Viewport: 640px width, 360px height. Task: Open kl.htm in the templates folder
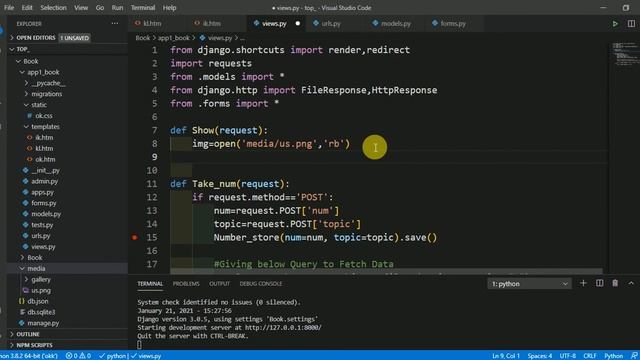(44, 149)
